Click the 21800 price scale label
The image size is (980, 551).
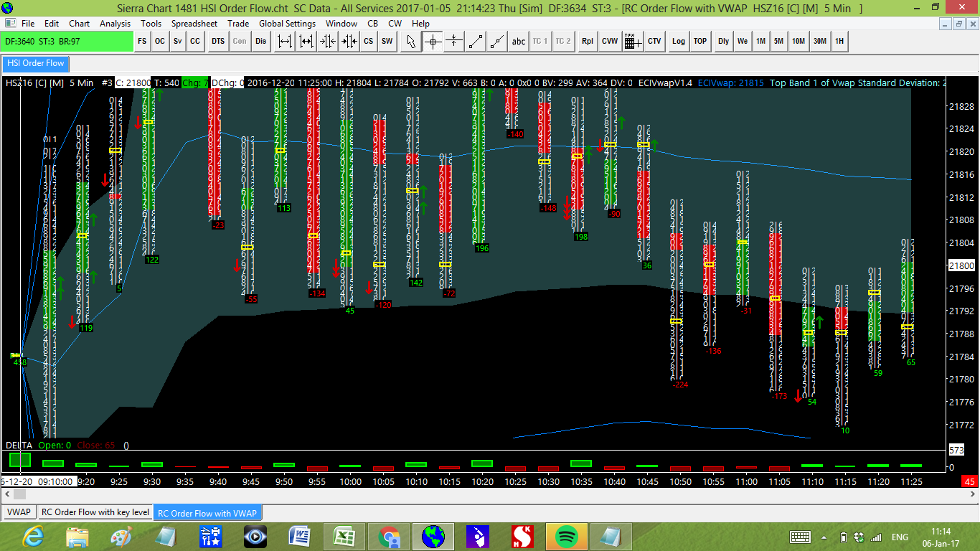pos(961,265)
